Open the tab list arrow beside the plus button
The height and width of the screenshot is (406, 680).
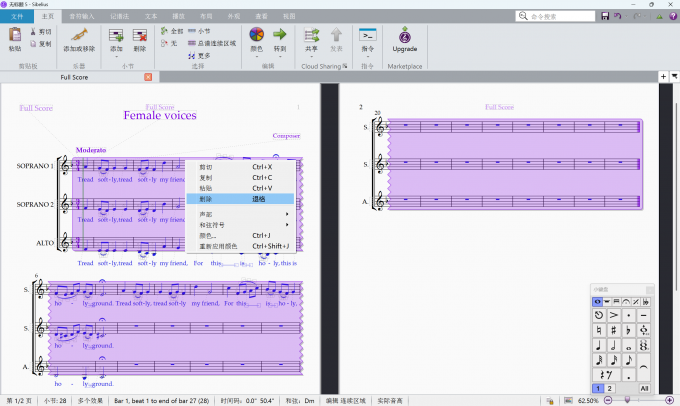(x=674, y=76)
